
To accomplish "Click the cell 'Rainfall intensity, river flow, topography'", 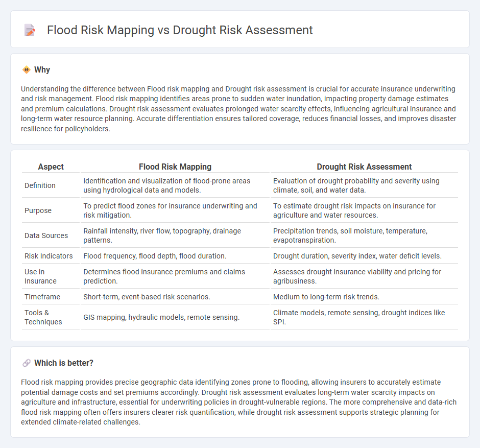I will (175, 235).
